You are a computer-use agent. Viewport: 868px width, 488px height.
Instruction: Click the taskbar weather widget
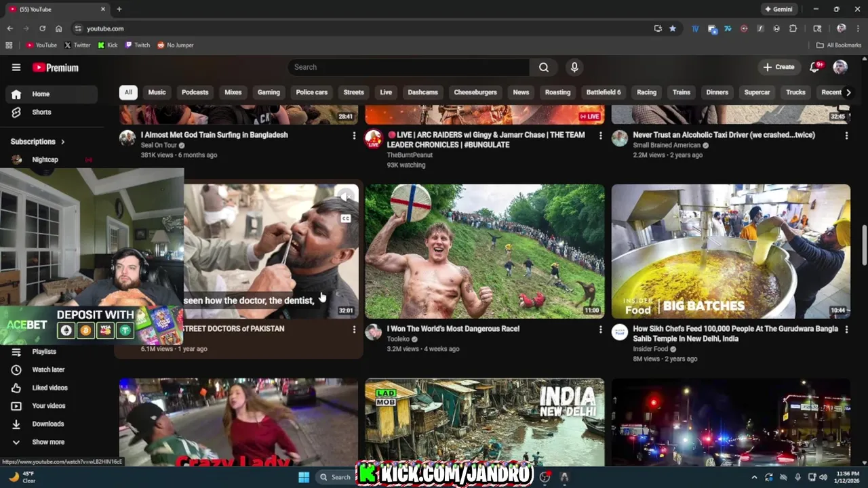(22, 477)
